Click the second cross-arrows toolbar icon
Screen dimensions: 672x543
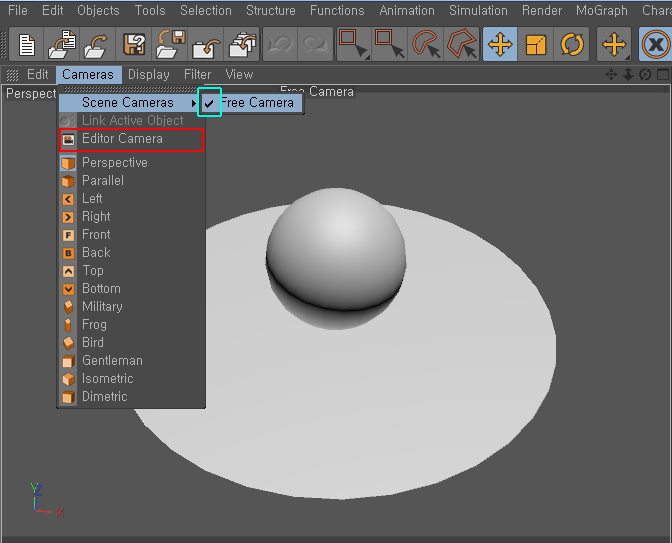pos(614,45)
